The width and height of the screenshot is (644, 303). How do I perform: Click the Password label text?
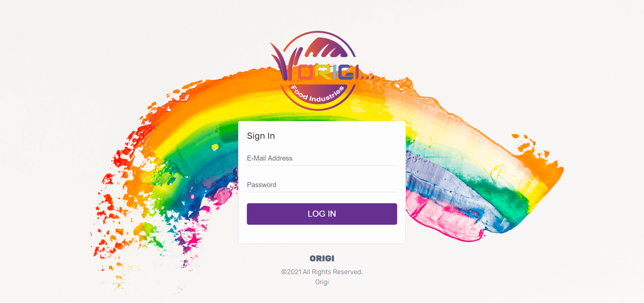[x=262, y=185]
